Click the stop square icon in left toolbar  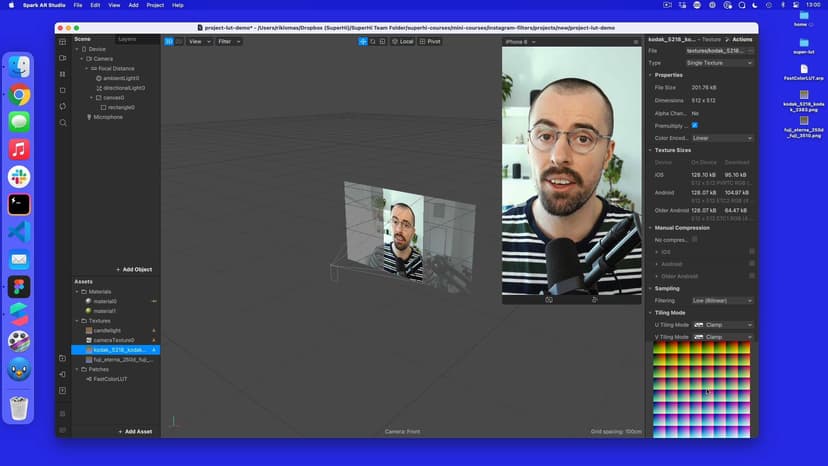tap(62, 90)
